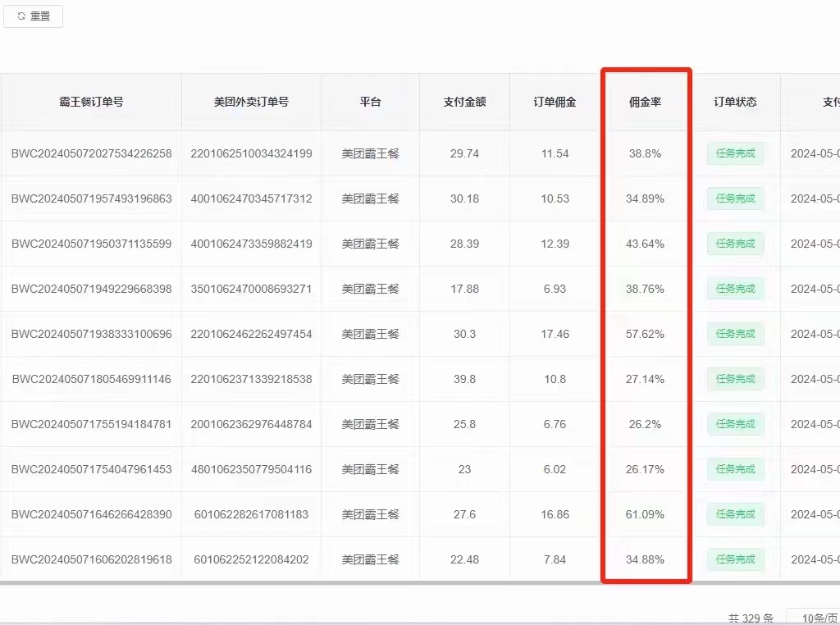Click the 重置 reset button
840x625 pixels.
click(x=33, y=16)
